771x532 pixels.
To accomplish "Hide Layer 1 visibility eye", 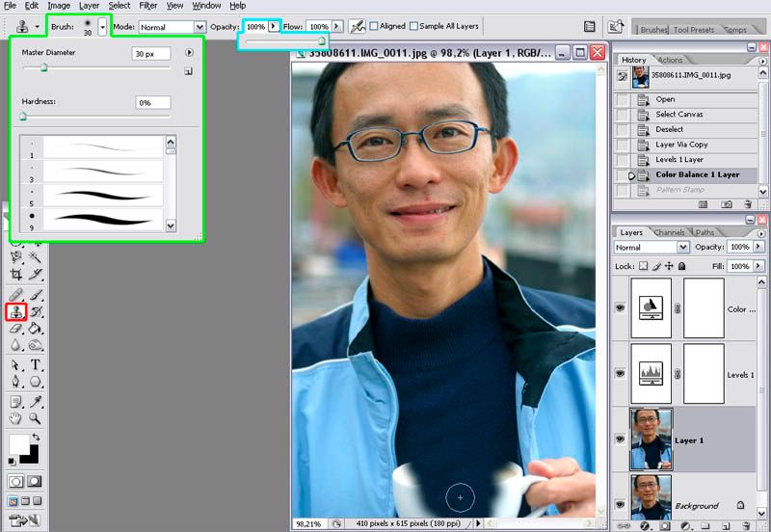I will click(620, 439).
